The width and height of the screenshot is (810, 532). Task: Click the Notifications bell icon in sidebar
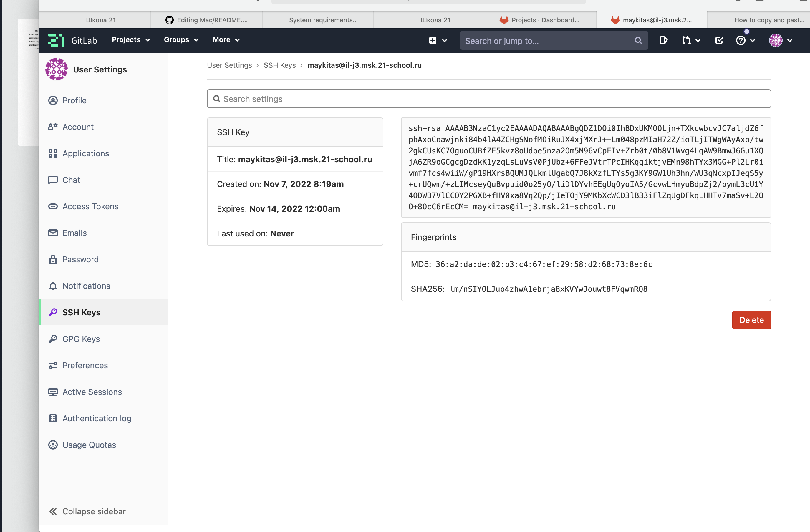[x=53, y=286]
